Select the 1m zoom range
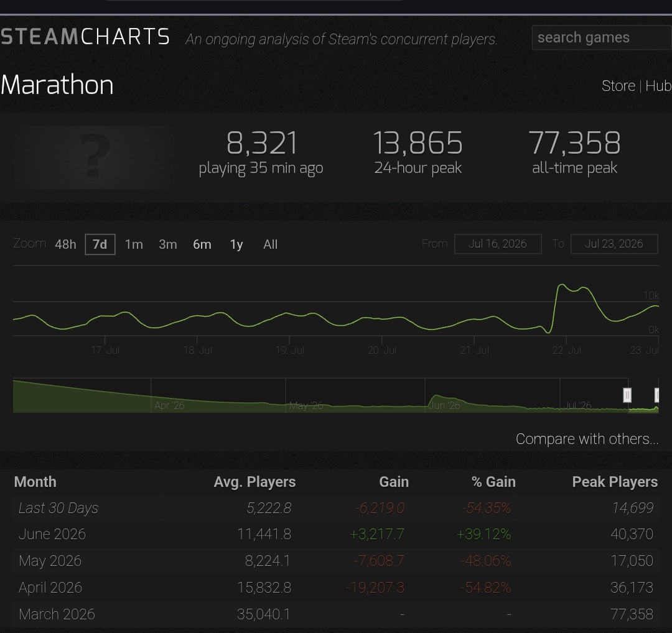672x633 pixels. coord(134,244)
